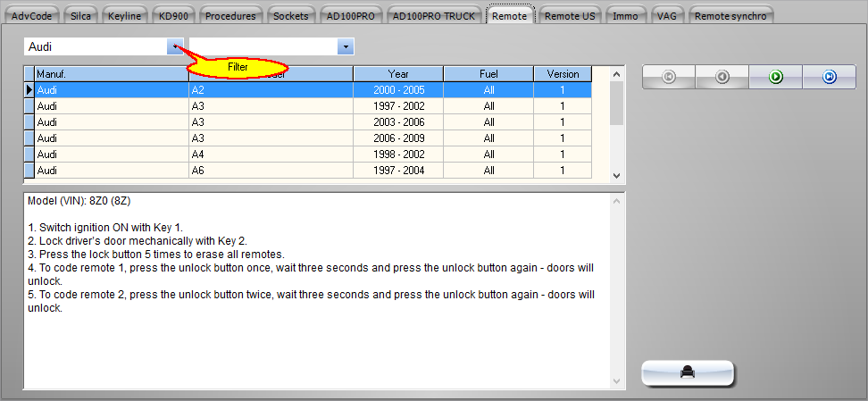The width and height of the screenshot is (868, 401).
Task: Open the Audi manufacturer dropdown
Action: click(174, 46)
